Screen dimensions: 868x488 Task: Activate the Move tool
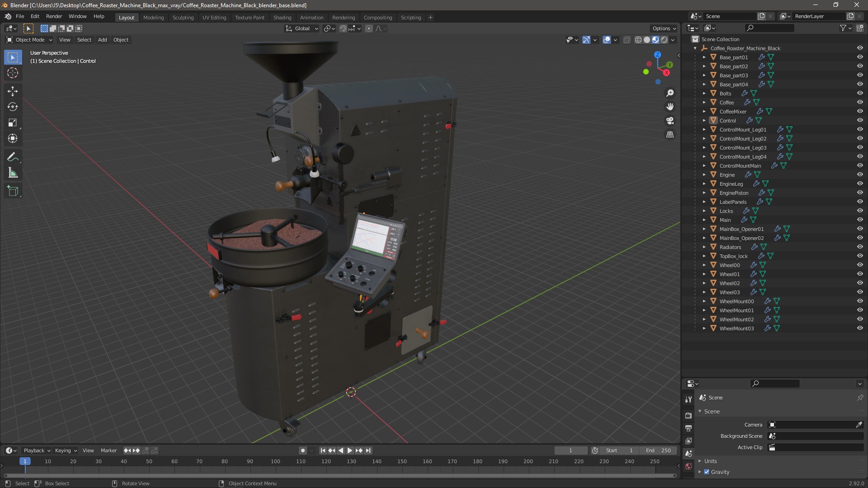13,91
